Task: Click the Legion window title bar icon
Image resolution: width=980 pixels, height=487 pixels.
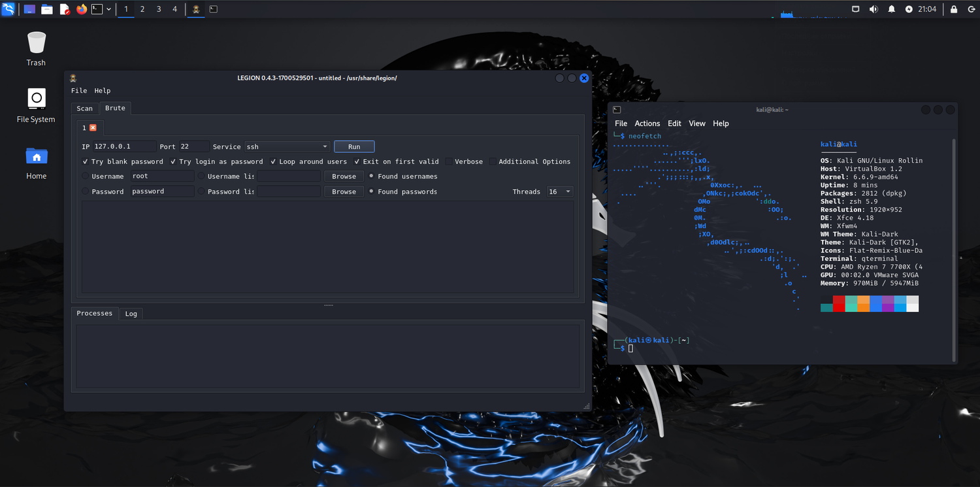Action: point(74,78)
